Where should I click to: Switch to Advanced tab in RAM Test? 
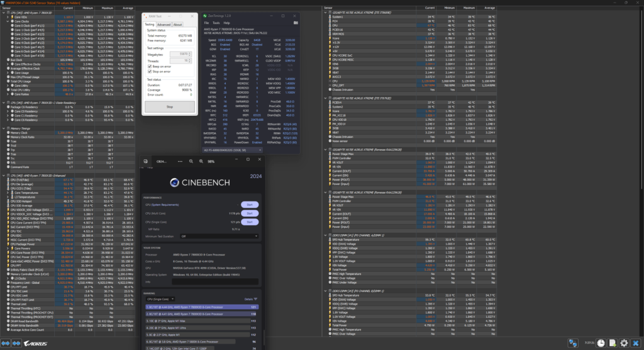(x=164, y=25)
